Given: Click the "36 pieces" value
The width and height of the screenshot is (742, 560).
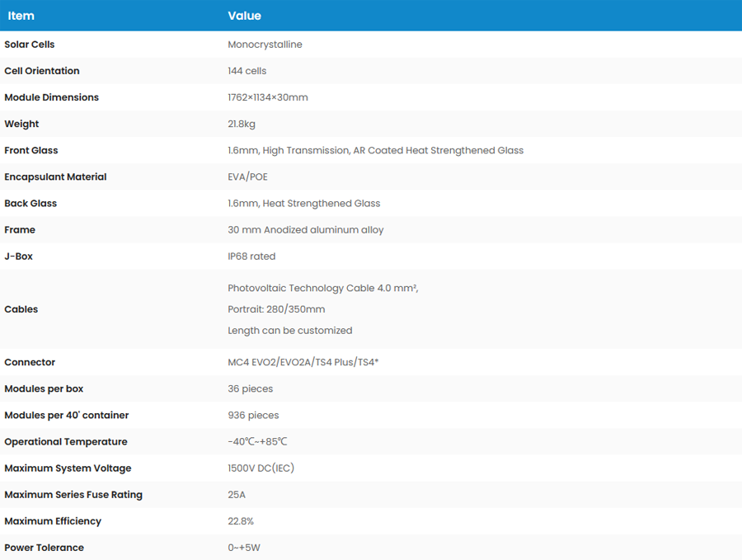Looking at the screenshot, I should [250, 388].
